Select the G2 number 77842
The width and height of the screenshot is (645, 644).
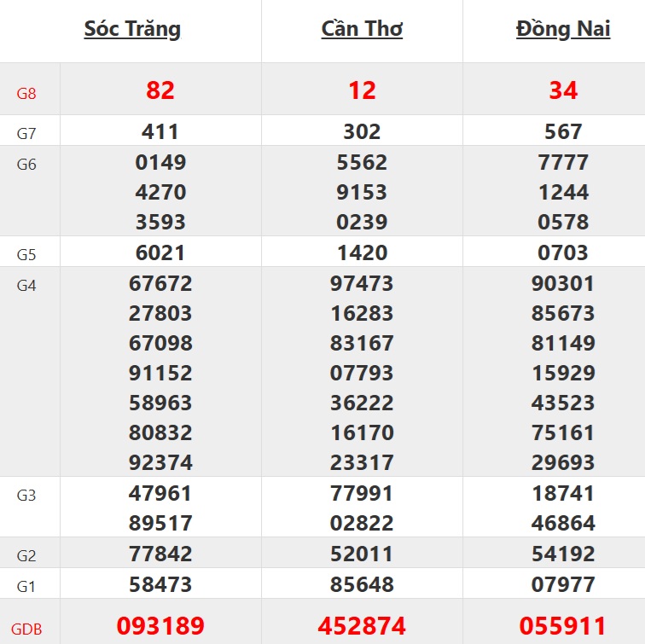point(160,554)
